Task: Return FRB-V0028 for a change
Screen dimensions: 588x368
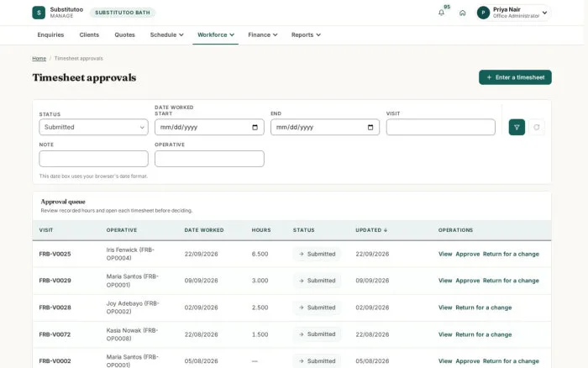Action: click(483, 308)
